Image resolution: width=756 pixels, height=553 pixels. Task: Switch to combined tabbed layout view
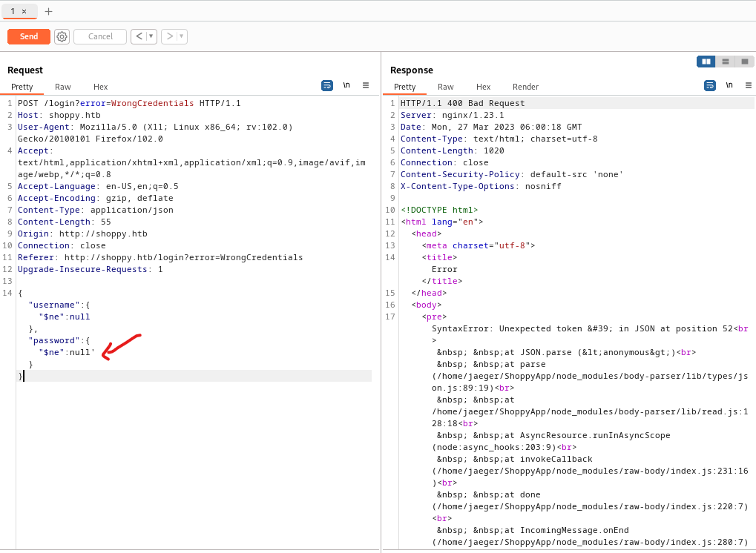point(744,62)
